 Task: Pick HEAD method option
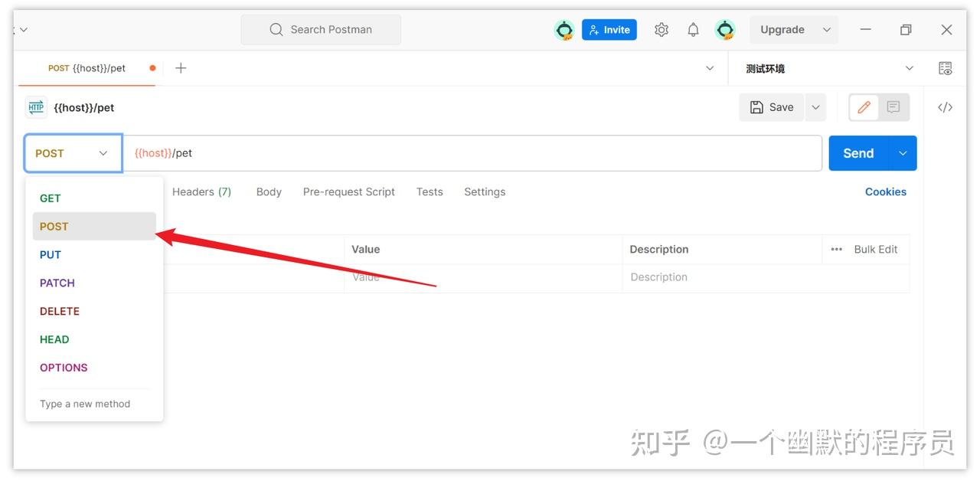point(94,339)
